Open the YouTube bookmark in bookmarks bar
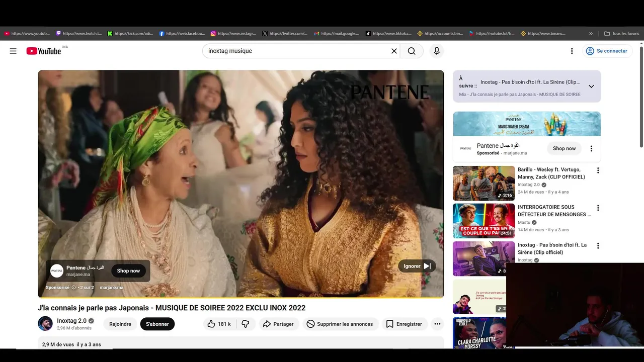This screenshot has width=644, height=362. coord(27,34)
